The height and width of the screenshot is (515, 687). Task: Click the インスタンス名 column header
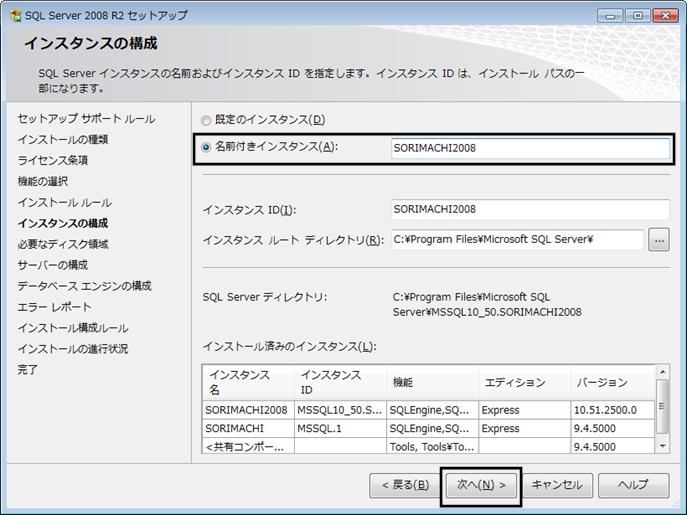coord(248,383)
